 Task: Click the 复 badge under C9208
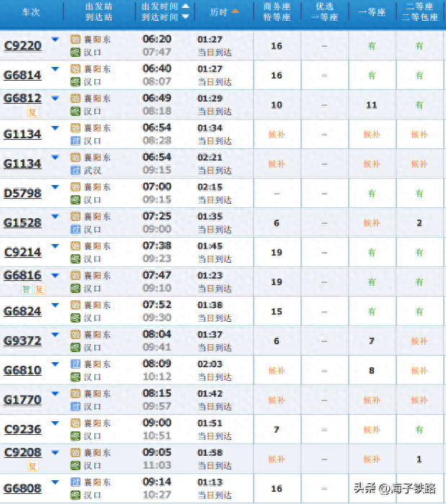[32, 466]
